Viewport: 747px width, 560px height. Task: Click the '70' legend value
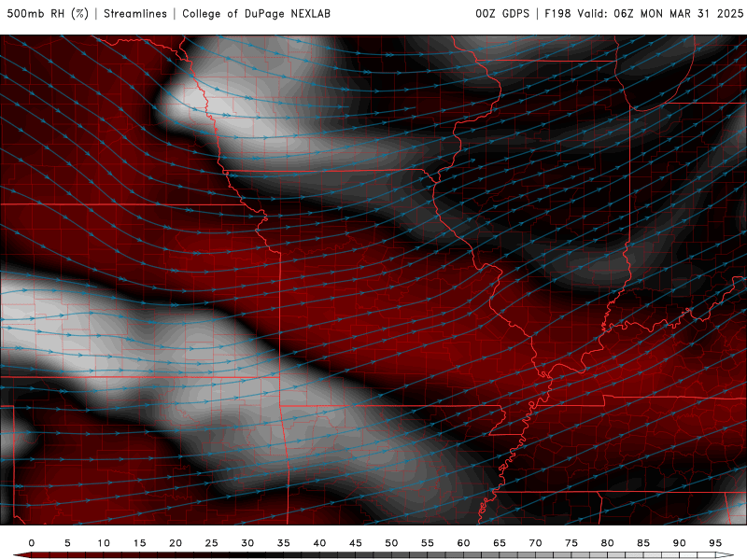point(535,543)
